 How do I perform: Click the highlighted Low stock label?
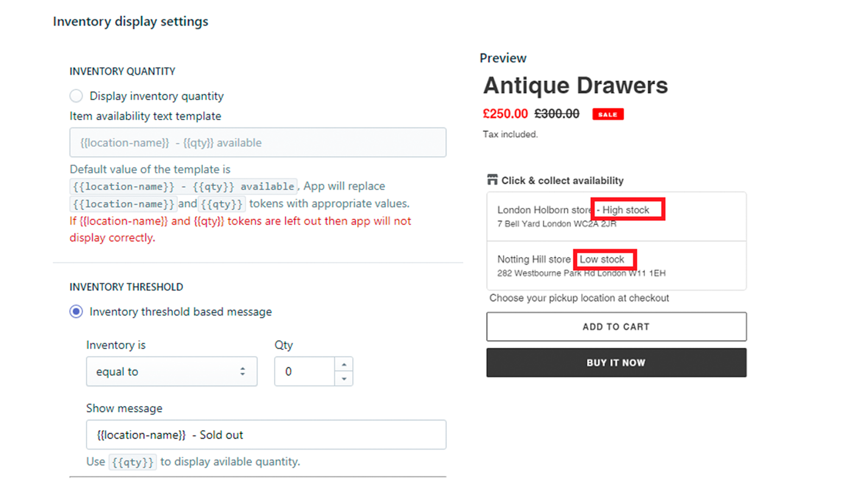604,259
